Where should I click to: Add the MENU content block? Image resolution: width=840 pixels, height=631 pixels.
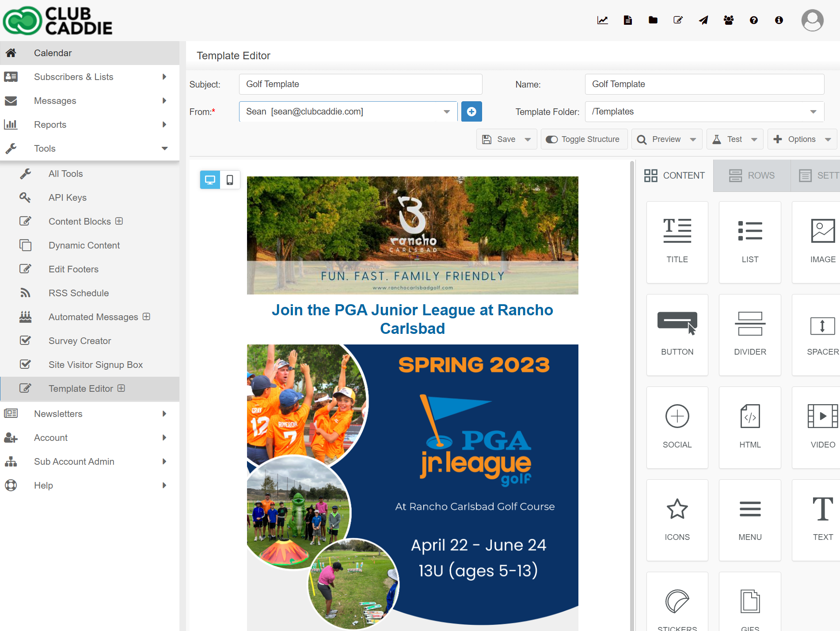[x=750, y=520]
